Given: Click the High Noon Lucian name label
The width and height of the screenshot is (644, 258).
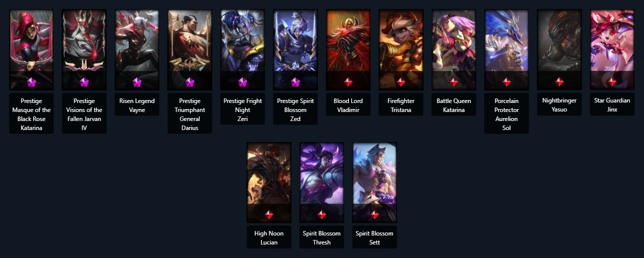Looking at the screenshot, I should click(269, 238).
